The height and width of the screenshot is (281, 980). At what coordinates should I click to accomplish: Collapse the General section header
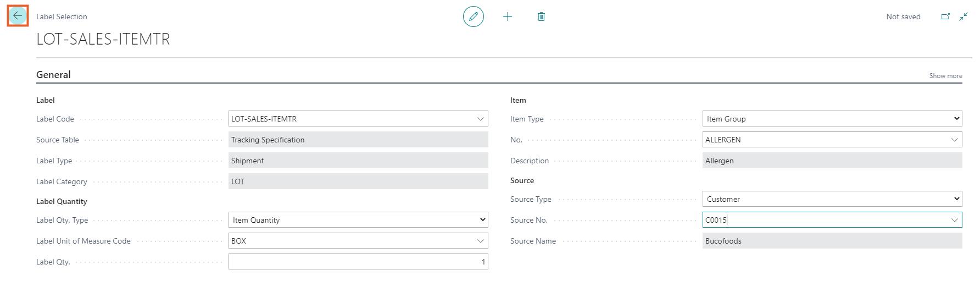(x=53, y=75)
